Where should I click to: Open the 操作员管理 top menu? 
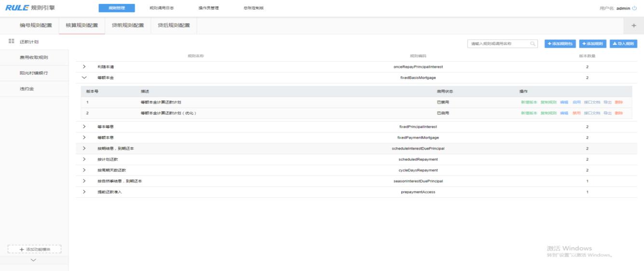coord(208,8)
